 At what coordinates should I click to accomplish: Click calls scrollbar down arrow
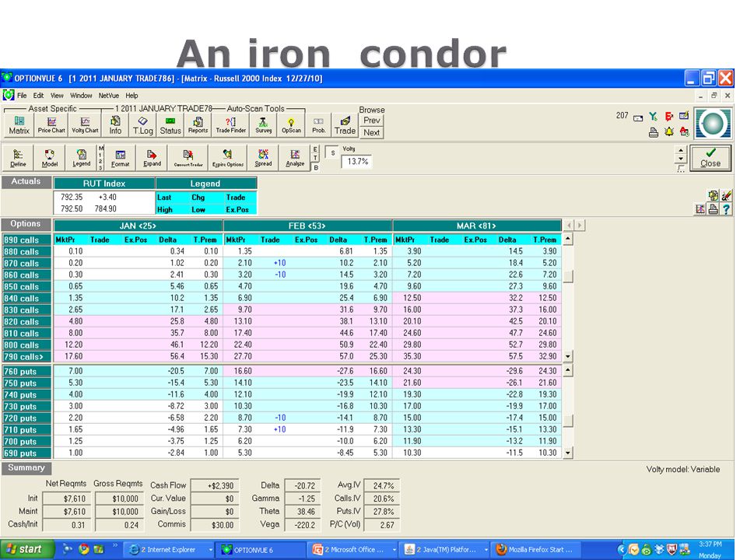tap(567, 355)
